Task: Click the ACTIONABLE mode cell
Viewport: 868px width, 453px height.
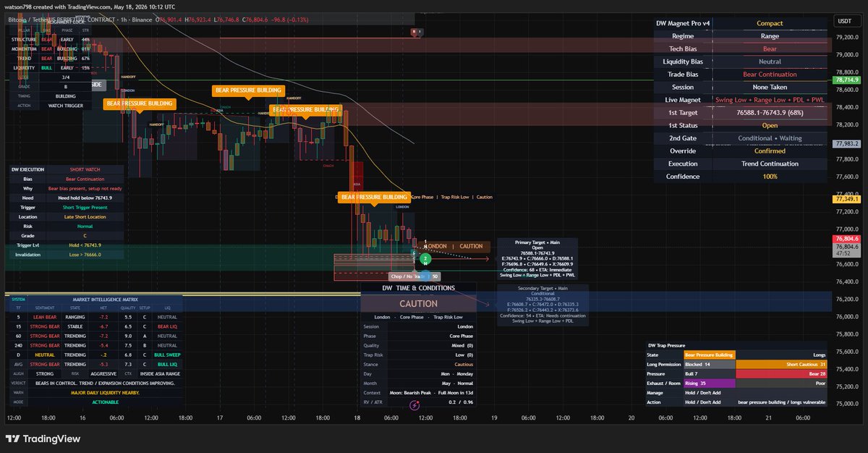Action: point(106,402)
